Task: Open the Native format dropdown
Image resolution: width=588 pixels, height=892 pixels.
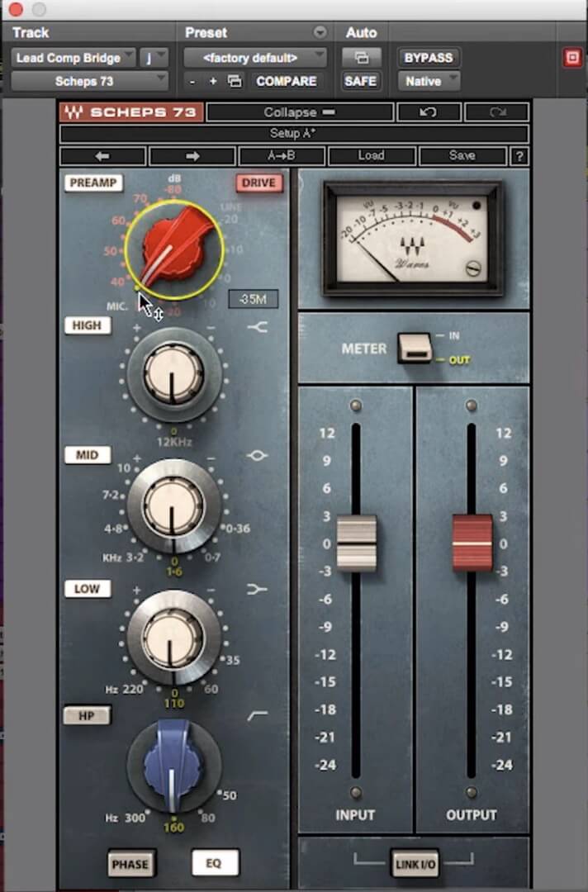Action: [x=429, y=81]
